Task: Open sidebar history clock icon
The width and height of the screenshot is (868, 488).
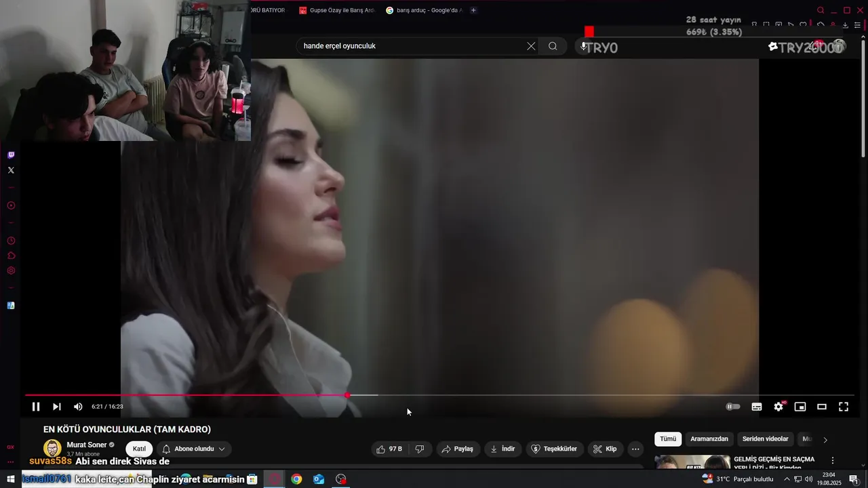Action: (x=11, y=241)
